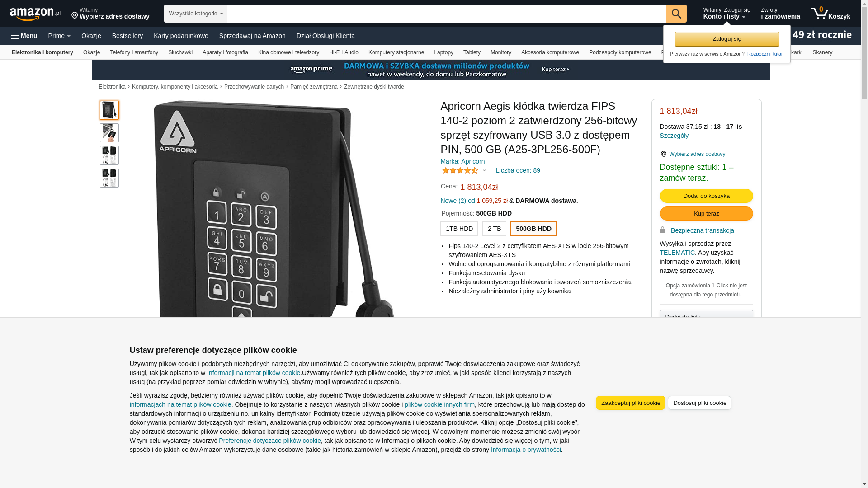Click the delivery location pin in header
The width and height of the screenshot is (868, 488).
(75, 16)
